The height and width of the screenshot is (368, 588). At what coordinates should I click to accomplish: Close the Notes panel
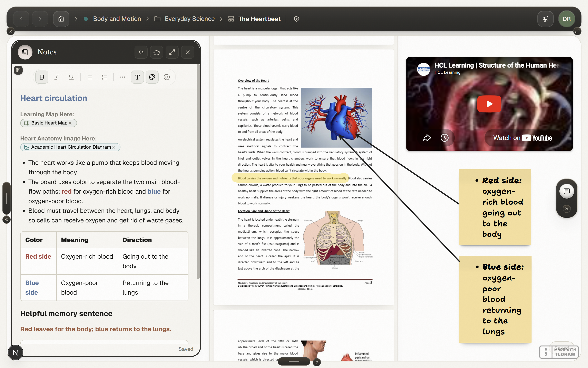click(x=188, y=52)
